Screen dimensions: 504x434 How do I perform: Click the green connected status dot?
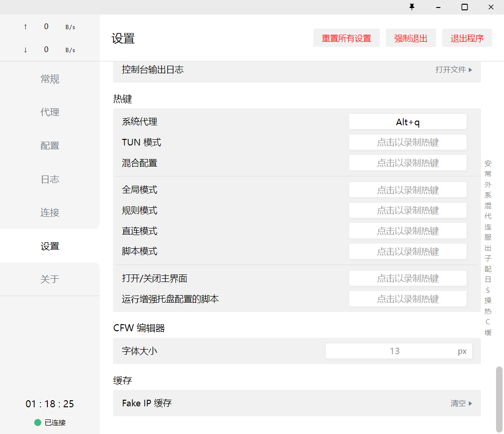38,423
